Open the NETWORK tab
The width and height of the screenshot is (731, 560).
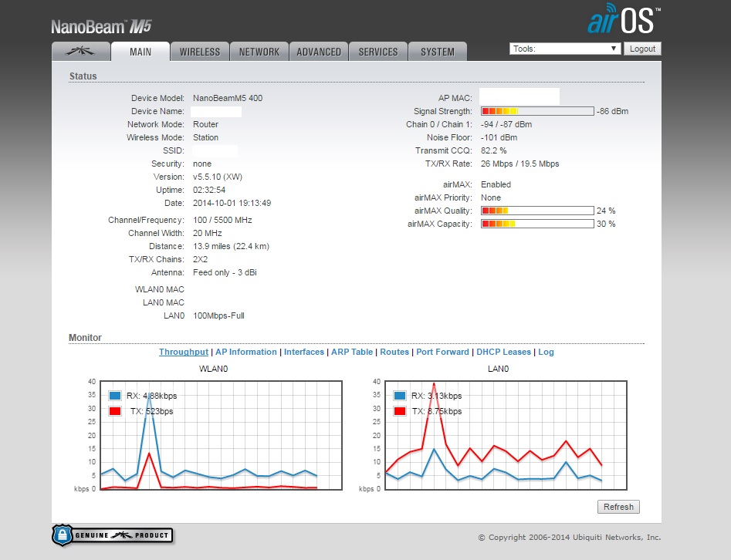click(x=259, y=52)
